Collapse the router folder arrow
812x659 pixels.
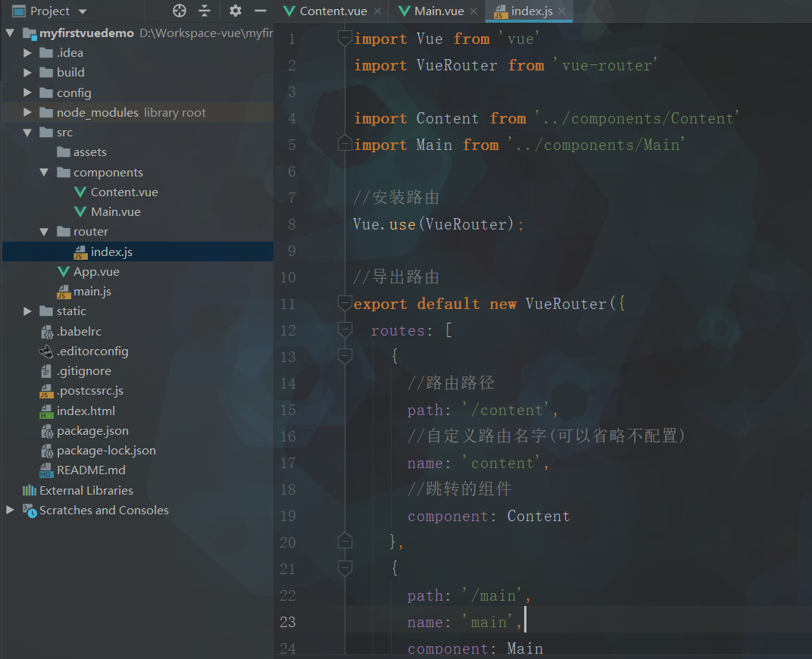point(44,232)
